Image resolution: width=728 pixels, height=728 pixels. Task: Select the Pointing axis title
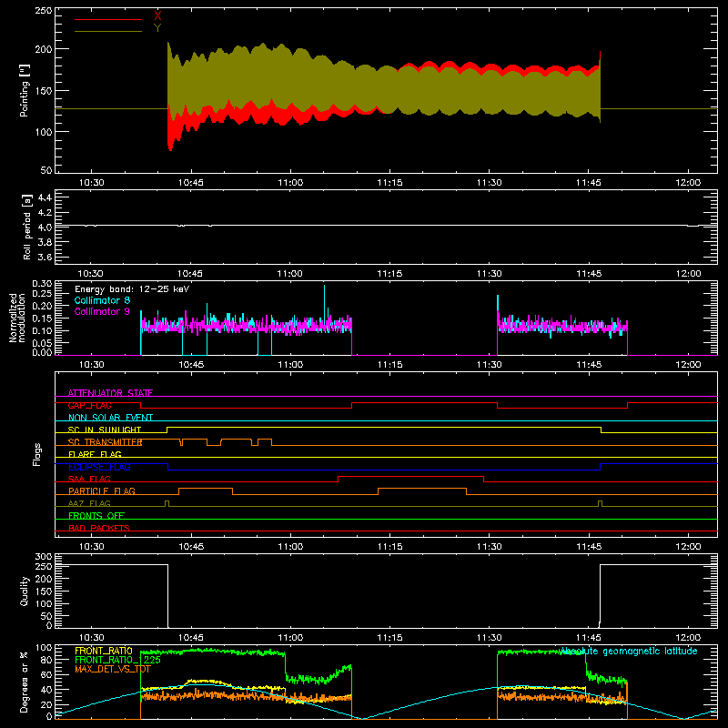click(x=25, y=90)
